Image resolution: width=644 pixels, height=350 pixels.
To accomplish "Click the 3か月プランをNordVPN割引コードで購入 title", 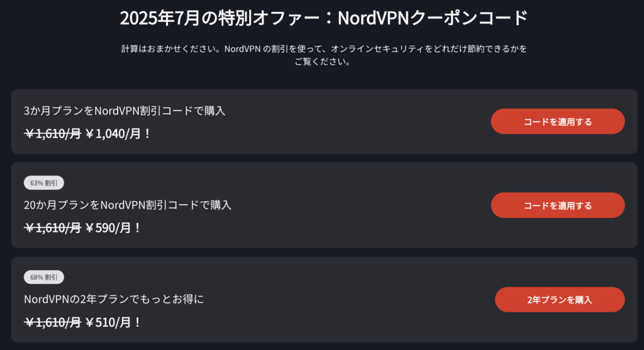I will pyautogui.click(x=125, y=111).
